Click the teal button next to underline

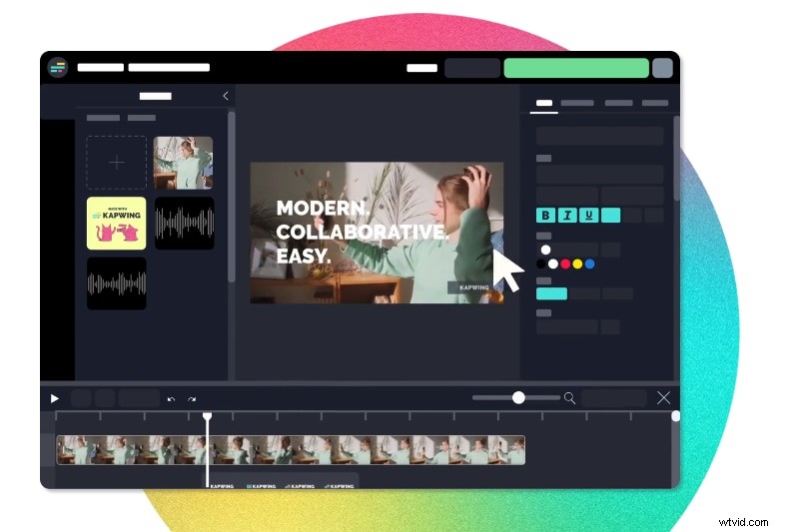tap(610, 216)
